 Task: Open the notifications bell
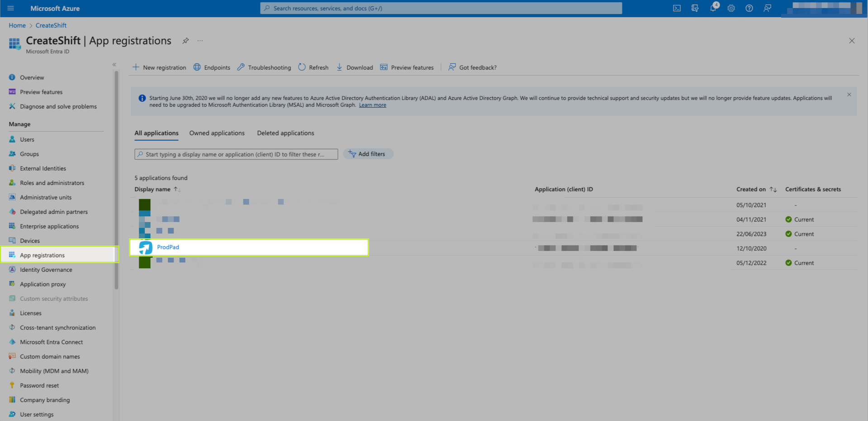tap(713, 8)
